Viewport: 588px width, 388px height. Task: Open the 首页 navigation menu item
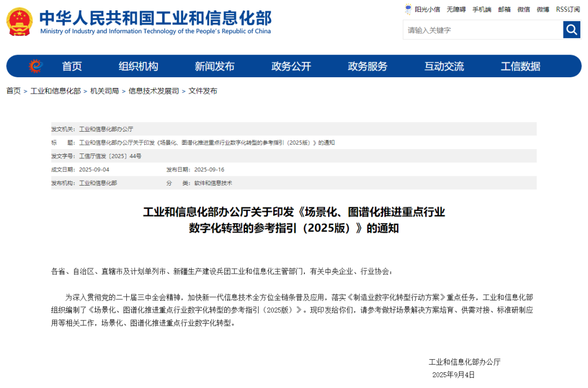click(x=72, y=66)
